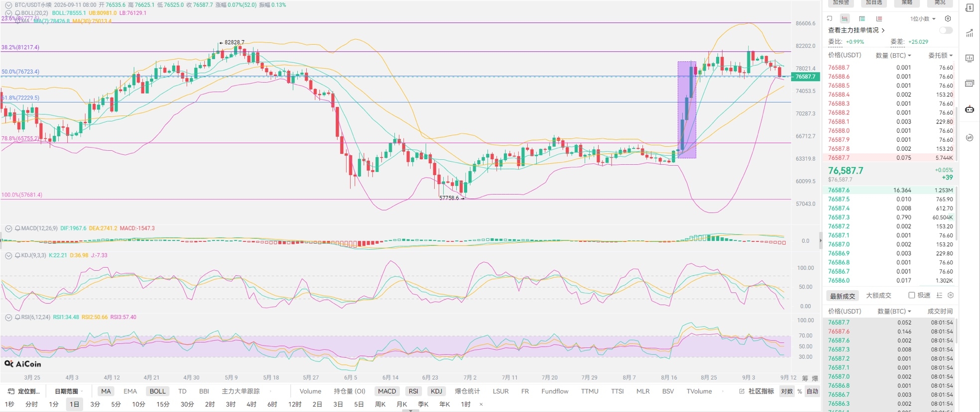Viewport: 980px width, 412px height.
Task: Select the 4时 timeframe
Action: pos(251,404)
